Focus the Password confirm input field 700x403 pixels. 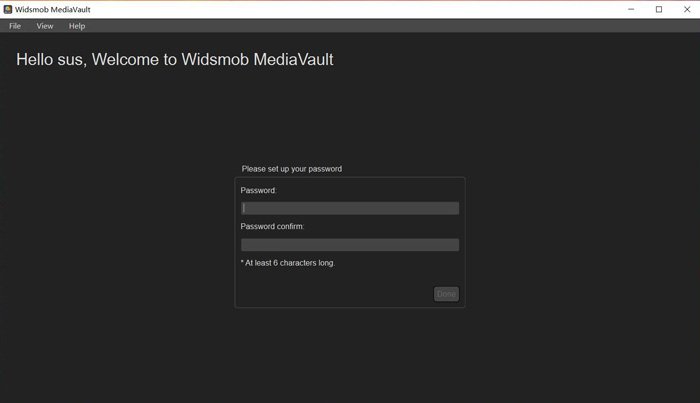350,245
